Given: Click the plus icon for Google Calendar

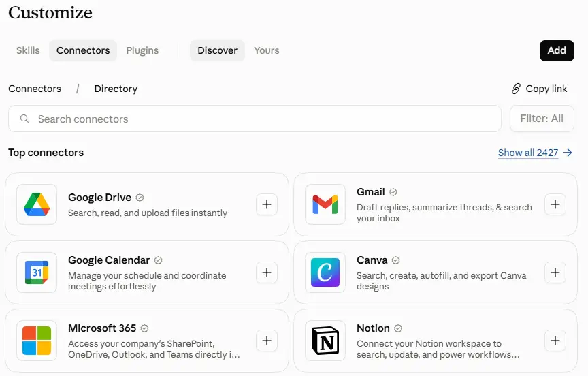Looking at the screenshot, I should point(267,272).
